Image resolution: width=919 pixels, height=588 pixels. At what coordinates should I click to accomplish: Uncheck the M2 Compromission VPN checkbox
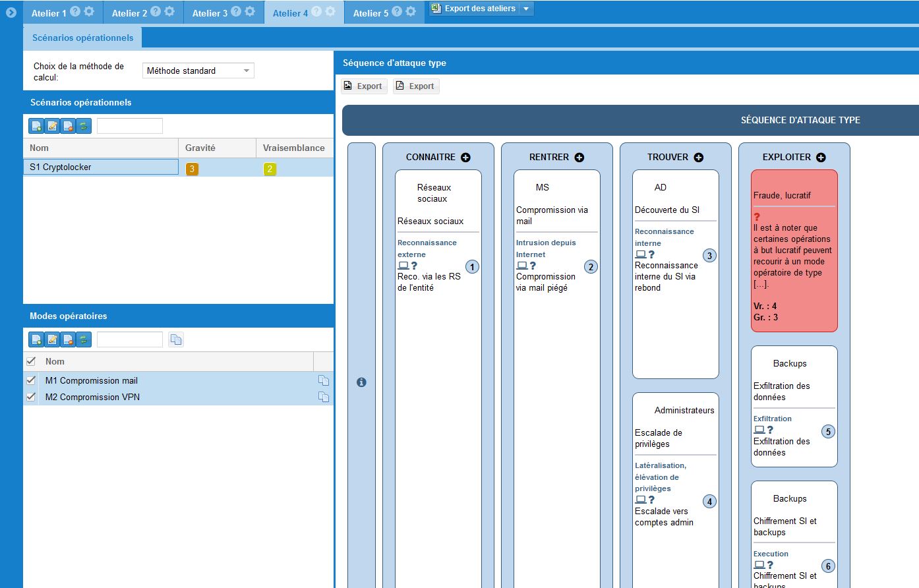(x=31, y=397)
